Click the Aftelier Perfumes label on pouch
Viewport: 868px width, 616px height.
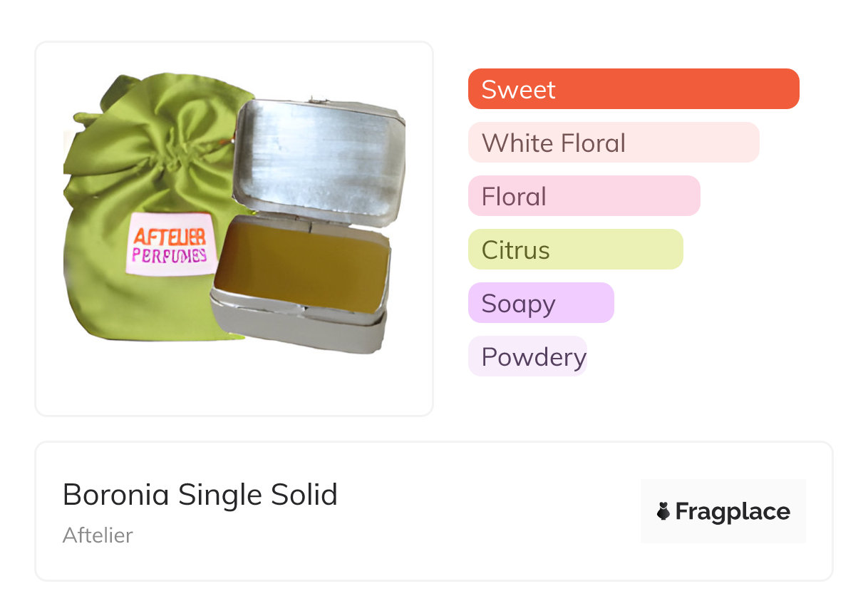point(171,244)
